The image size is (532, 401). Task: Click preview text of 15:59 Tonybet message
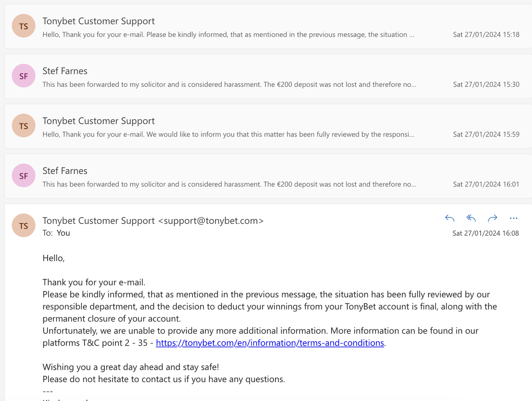[x=228, y=134]
